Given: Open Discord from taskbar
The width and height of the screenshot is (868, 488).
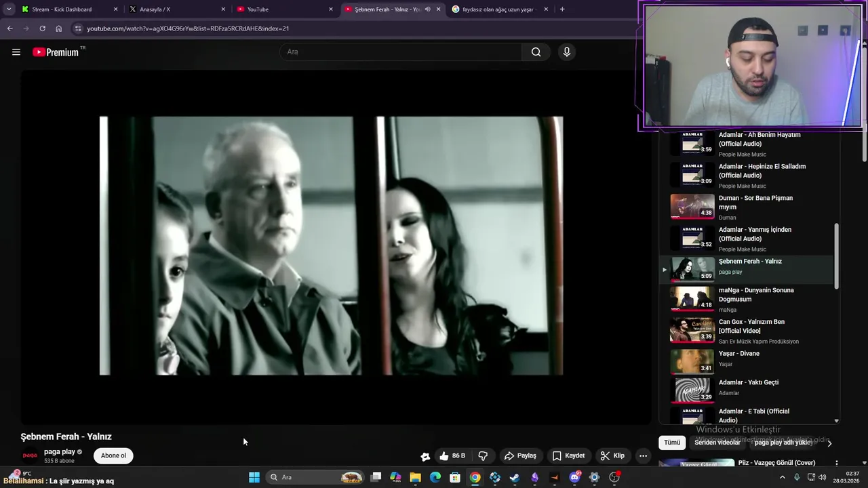Looking at the screenshot, I should click(575, 477).
